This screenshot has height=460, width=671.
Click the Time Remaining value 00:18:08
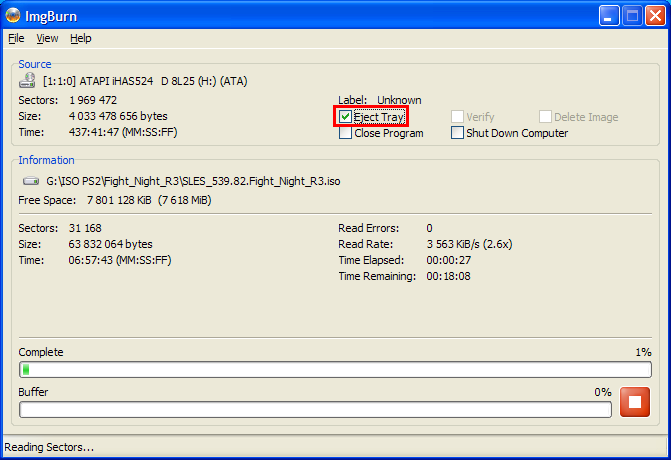[448, 276]
